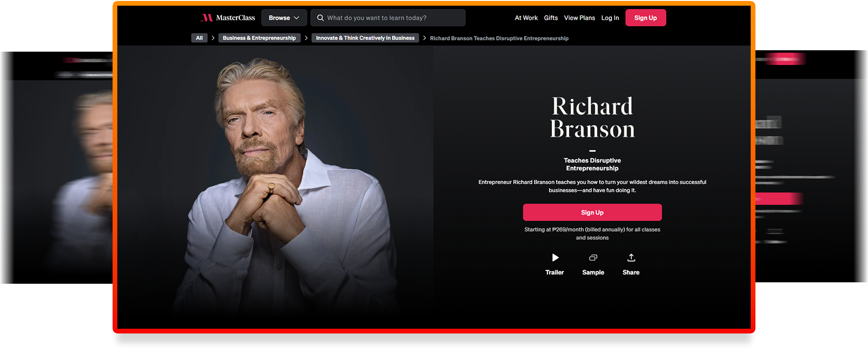Open the At Work menu item

pyautogui.click(x=526, y=18)
